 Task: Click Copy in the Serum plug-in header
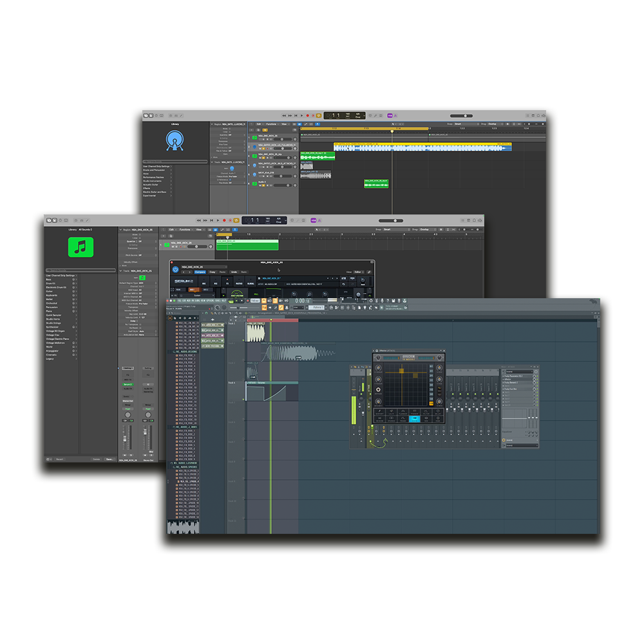[213, 272]
